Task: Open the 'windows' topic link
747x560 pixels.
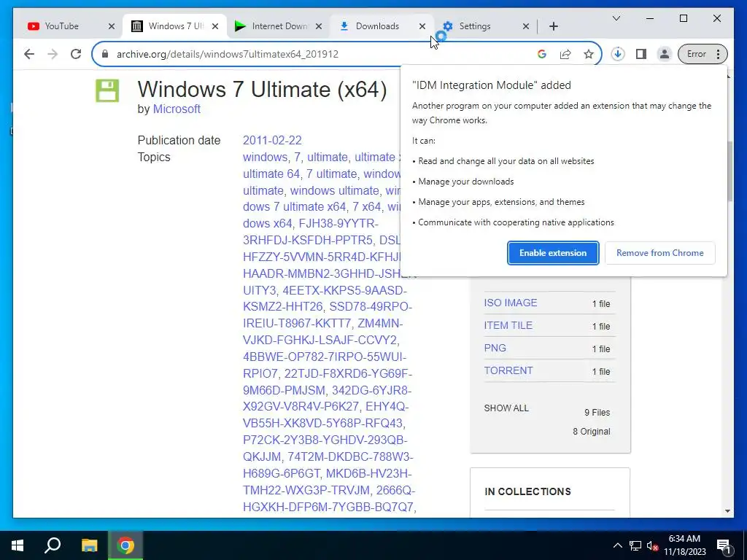Action: tap(265, 157)
